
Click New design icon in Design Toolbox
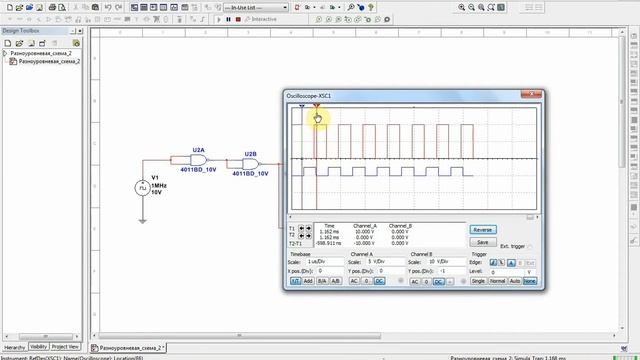click(8, 43)
